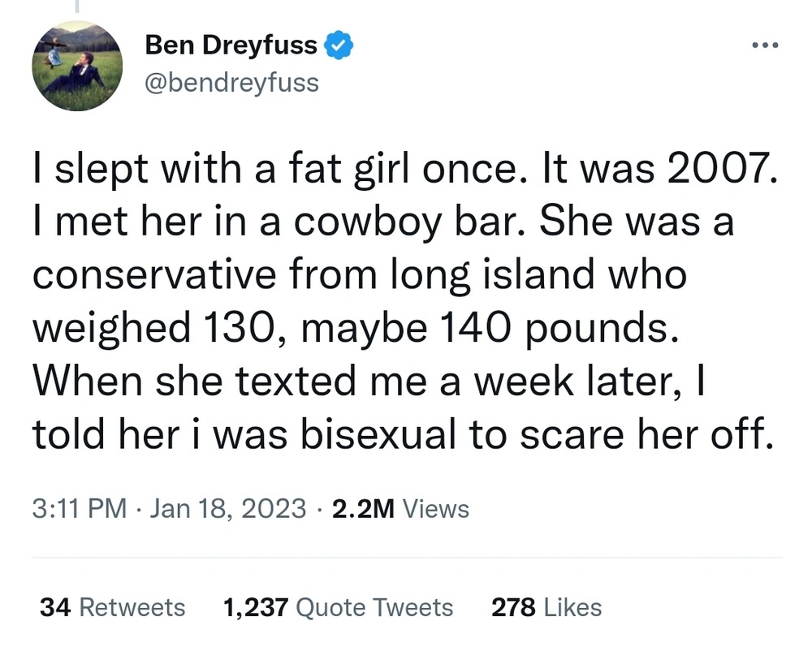Click the 278 likes count number

(512, 607)
